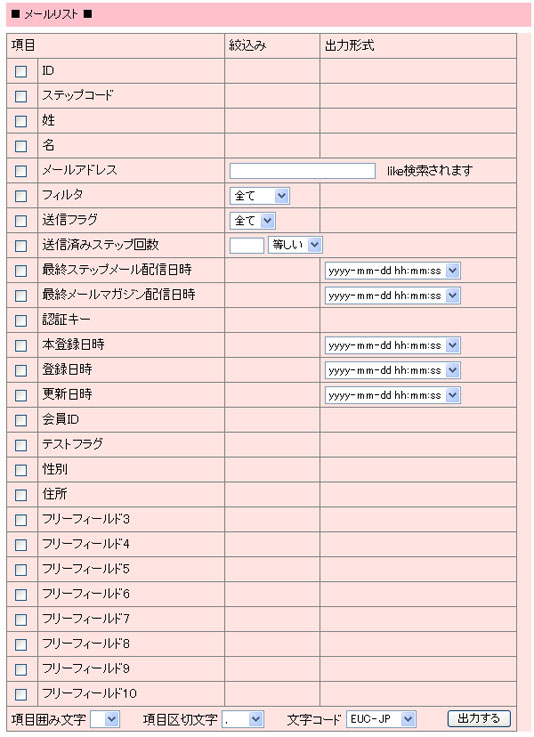Click the 送信済みステップ回数 number input
The image size is (534, 737).
(x=247, y=246)
